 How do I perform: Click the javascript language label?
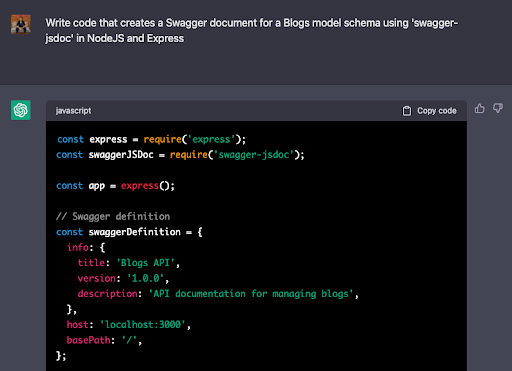click(x=73, y=111)
